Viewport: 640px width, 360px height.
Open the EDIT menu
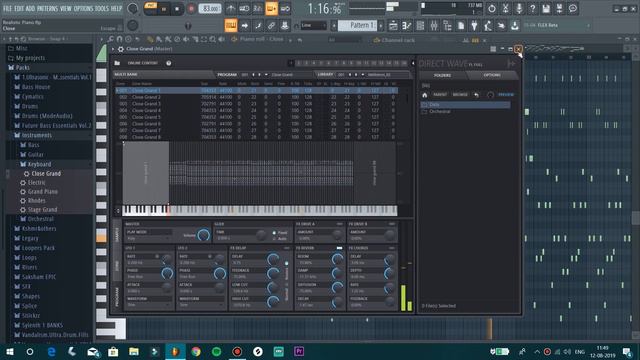19,8
